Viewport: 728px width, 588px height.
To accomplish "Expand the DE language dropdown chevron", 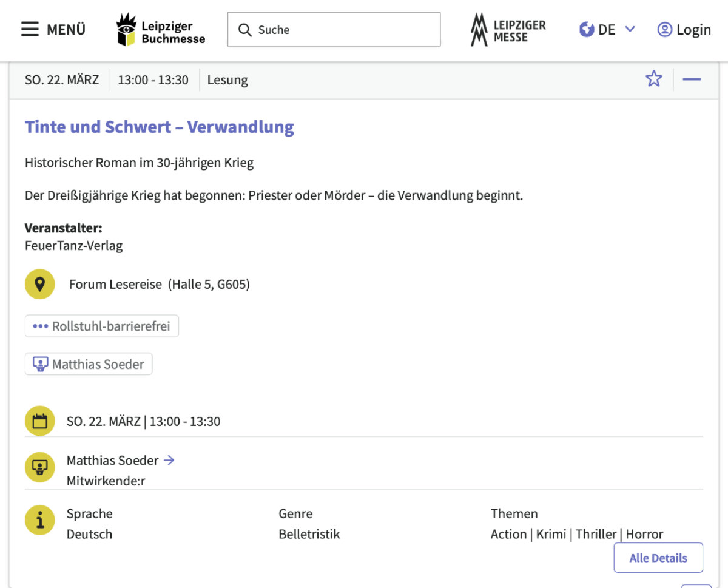I will click(x=630, y=29).
